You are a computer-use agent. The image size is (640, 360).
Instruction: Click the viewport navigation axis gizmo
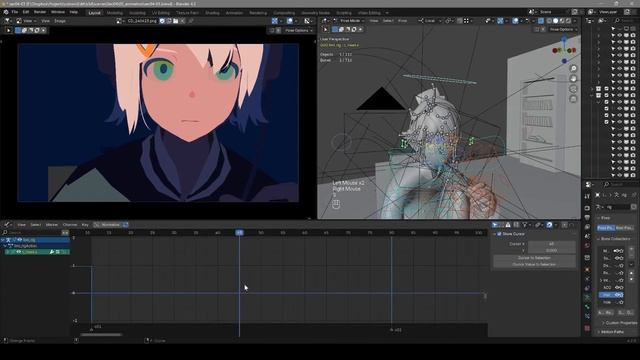(564, 50)
